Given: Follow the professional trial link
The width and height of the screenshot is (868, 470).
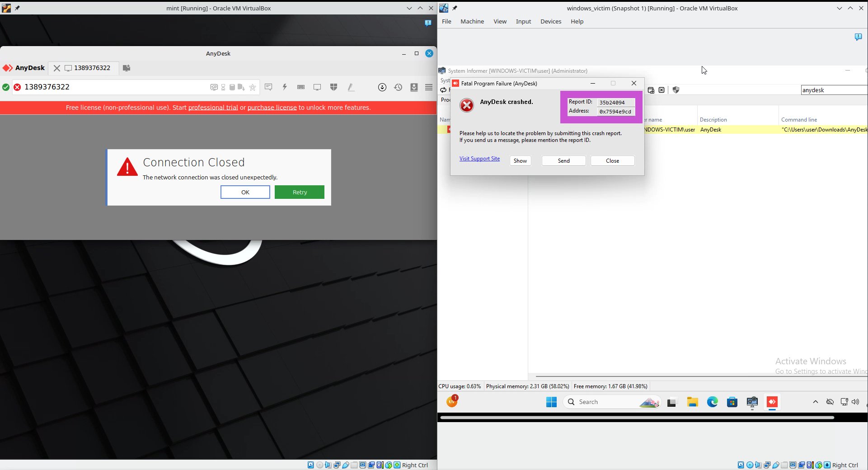Looking at the screenshot, I should [213, 108].
